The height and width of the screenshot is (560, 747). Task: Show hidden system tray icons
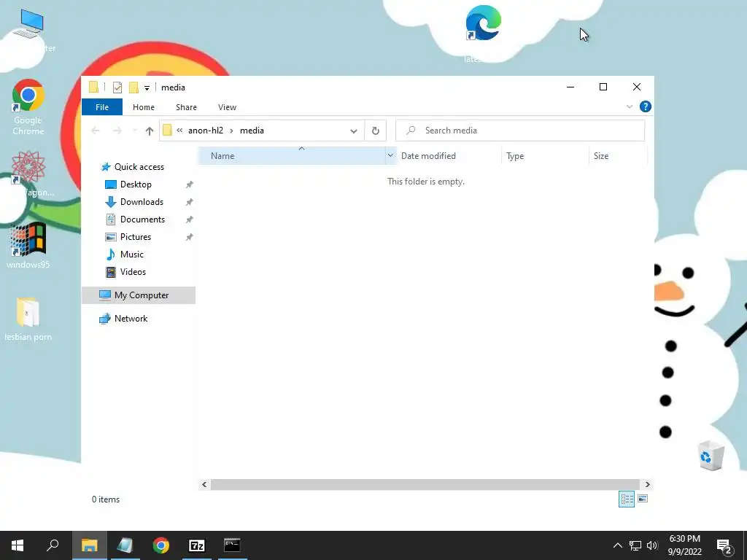[617, 545]
